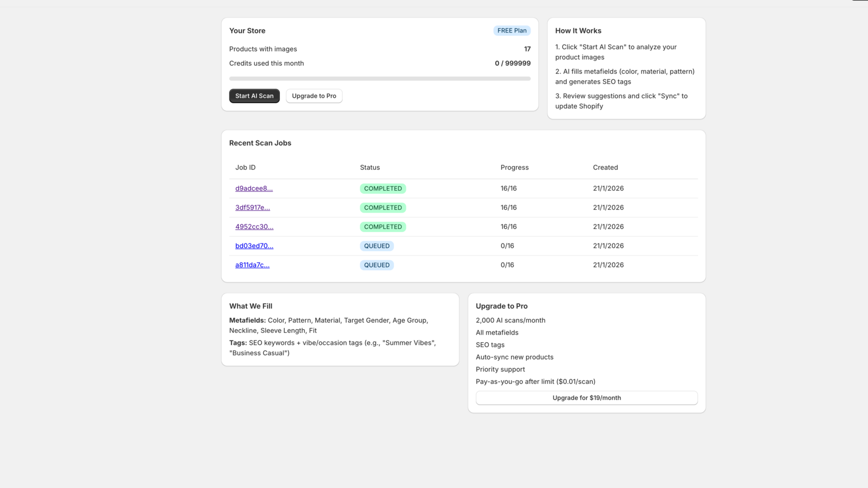
Task: Click the 0 / 999999 credits count
Action: [x=512, y=63]
